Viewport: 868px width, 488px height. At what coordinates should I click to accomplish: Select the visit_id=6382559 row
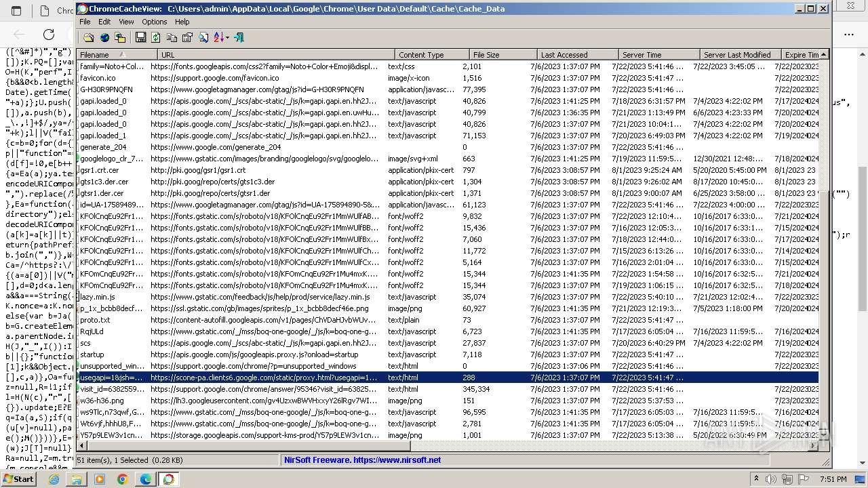[x=448, y=389]
